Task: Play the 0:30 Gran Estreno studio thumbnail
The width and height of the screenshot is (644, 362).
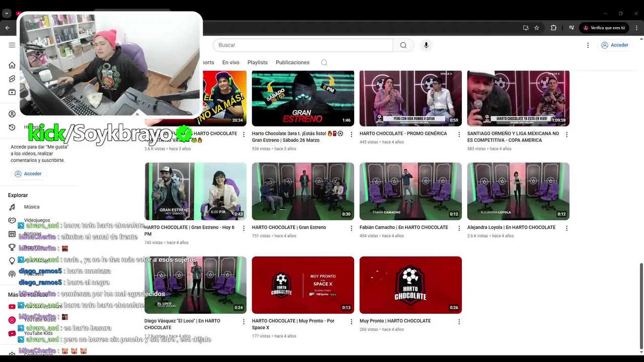Action: [x=303, y=191]
